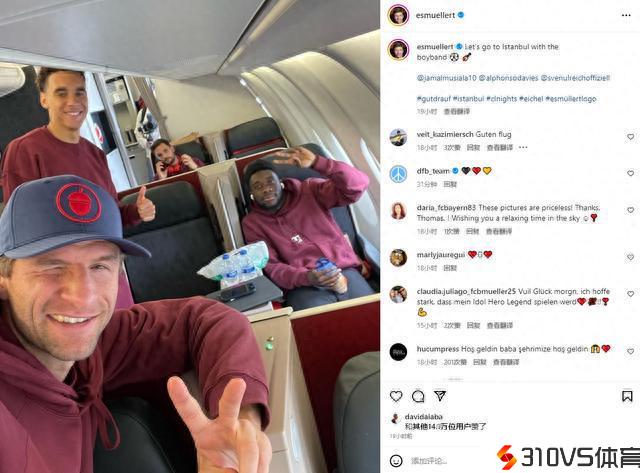Viewport: 640px width, 473px height.
Task: Click the add comment input field
Action: point(449,461)
